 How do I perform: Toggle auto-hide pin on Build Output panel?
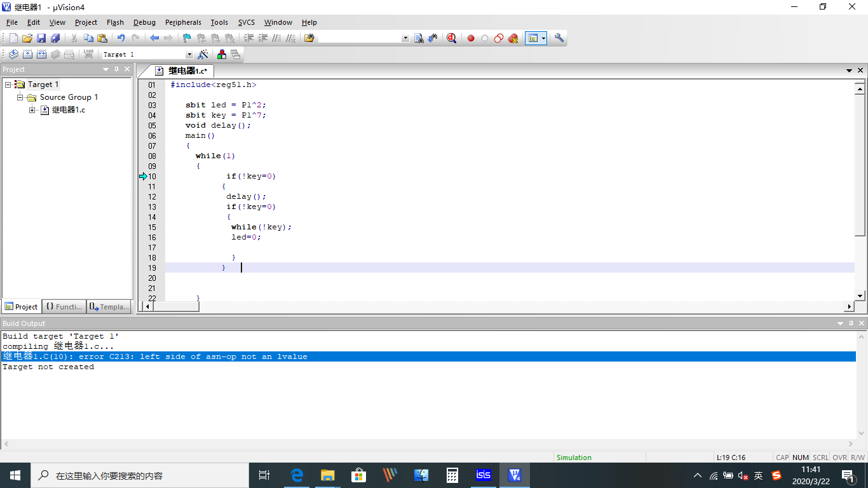point(851,323)
